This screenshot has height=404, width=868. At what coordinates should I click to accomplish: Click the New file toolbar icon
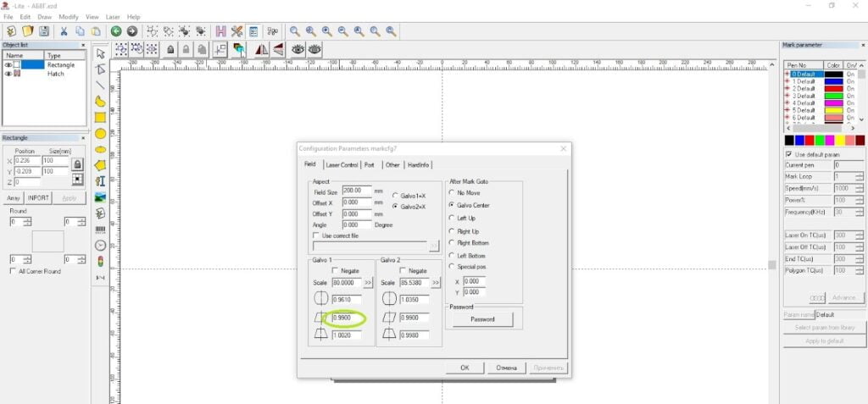click(x=11, y=31)
